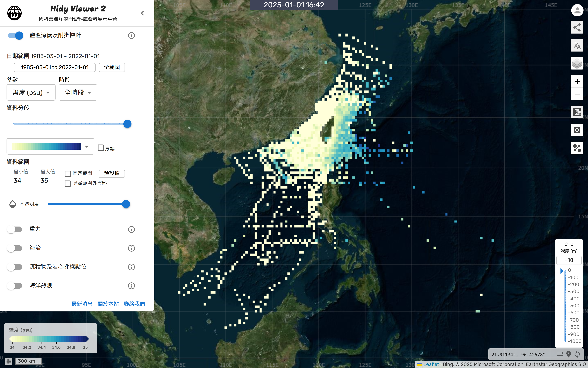Open the 全時段 period dropdown
The image size is (588, 368).
pos(78,93)
